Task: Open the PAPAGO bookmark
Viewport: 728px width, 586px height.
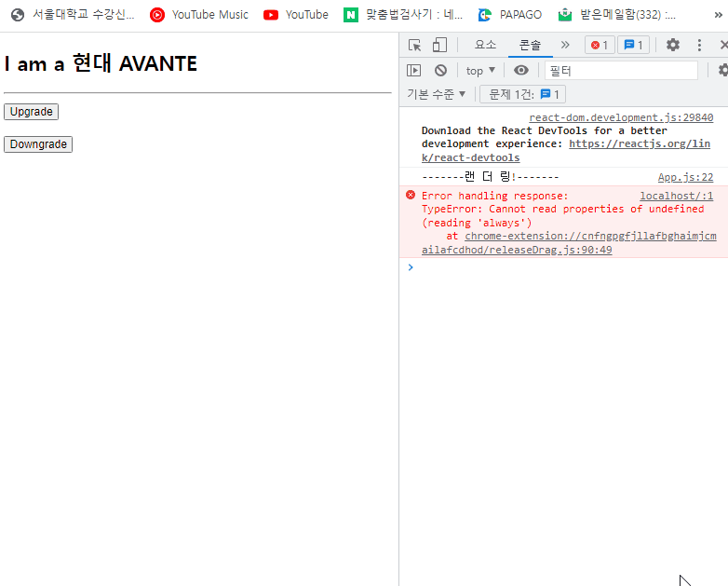Action: pyautogui.click(x=510, y=15)
